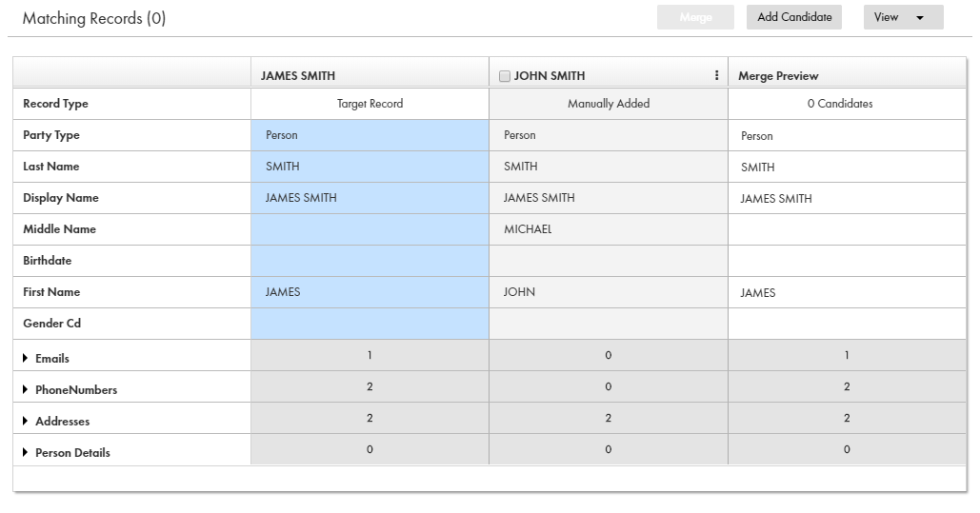Open the JOHN SMITH column kebab menu
Screen dimensions: 980x513
[716, 75]
